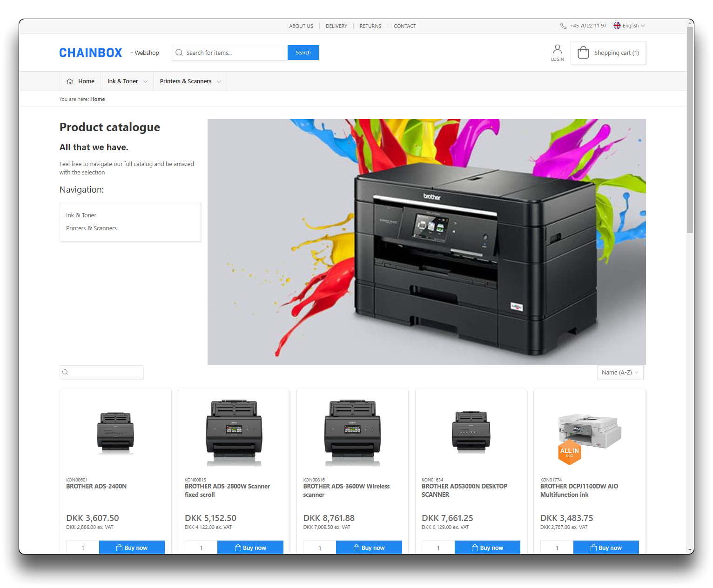Click quantity field for BROTHER ADS-3600W

point(320,548)
